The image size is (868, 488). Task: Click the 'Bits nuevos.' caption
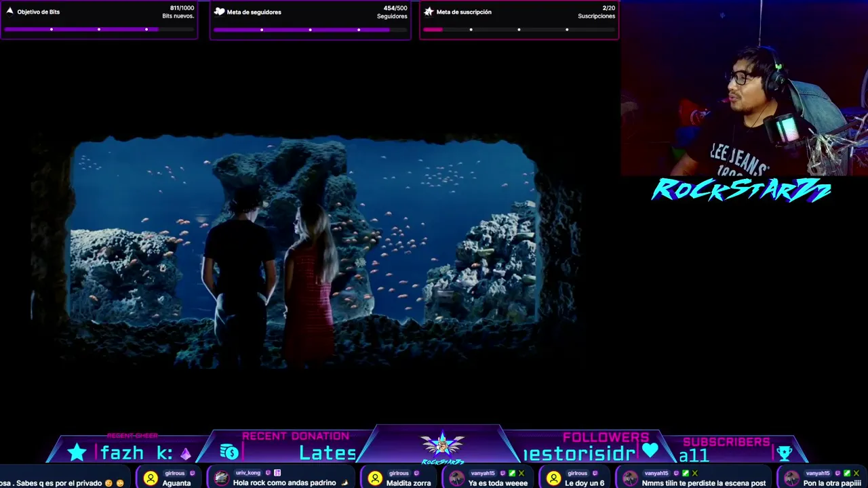pos(178,16)
